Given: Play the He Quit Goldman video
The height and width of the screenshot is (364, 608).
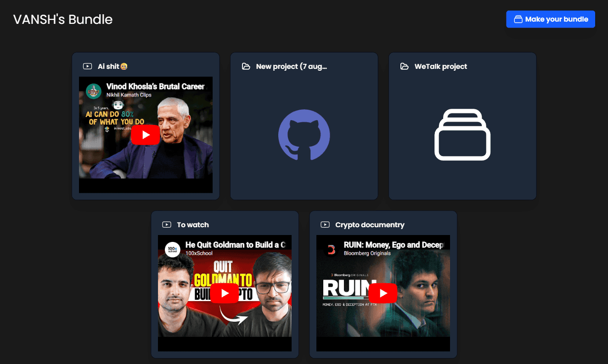Looking at the screenshot, I should (x=225, y=293).
